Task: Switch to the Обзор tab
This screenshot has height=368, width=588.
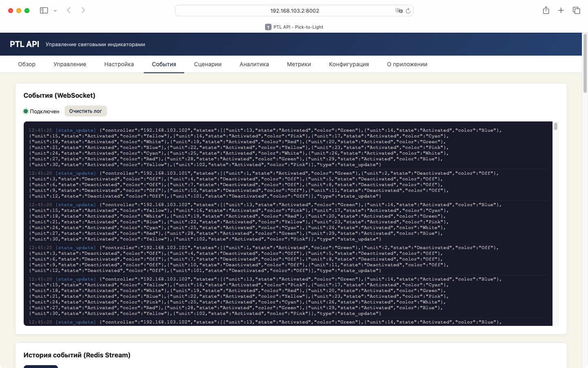Action: pyautogui.click(x=27, y=64)
